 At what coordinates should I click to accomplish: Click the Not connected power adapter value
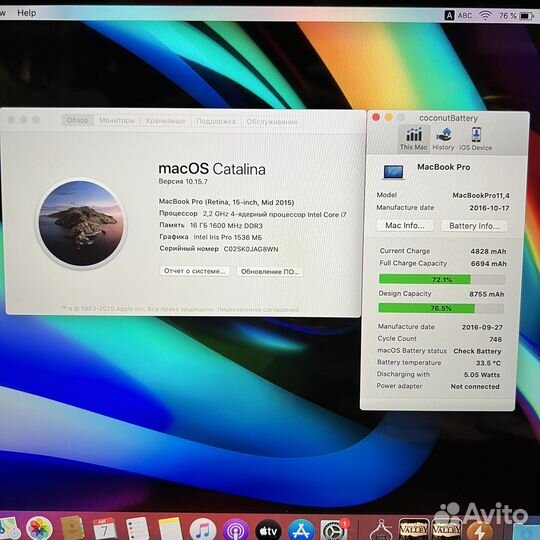[x=475, y=386]
